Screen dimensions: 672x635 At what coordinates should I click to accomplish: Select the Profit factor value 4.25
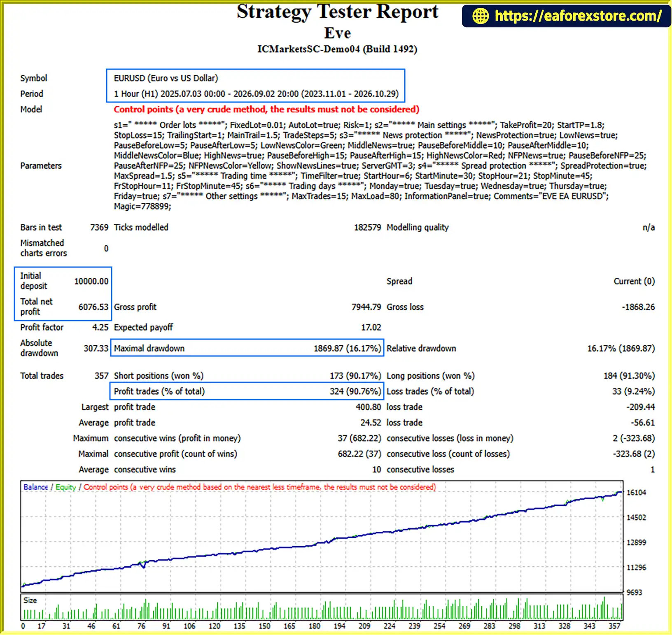click(x=100, y=328)
